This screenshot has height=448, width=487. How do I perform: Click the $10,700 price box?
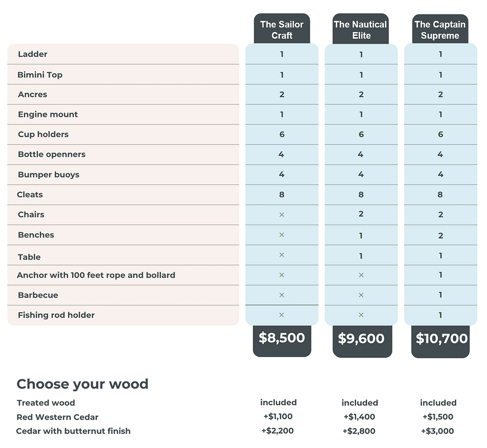pyautogui.click(x=440, y=342)
